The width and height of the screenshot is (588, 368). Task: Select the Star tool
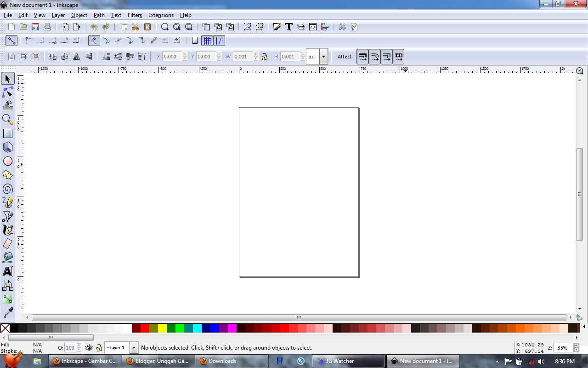(x=7, y=175)
